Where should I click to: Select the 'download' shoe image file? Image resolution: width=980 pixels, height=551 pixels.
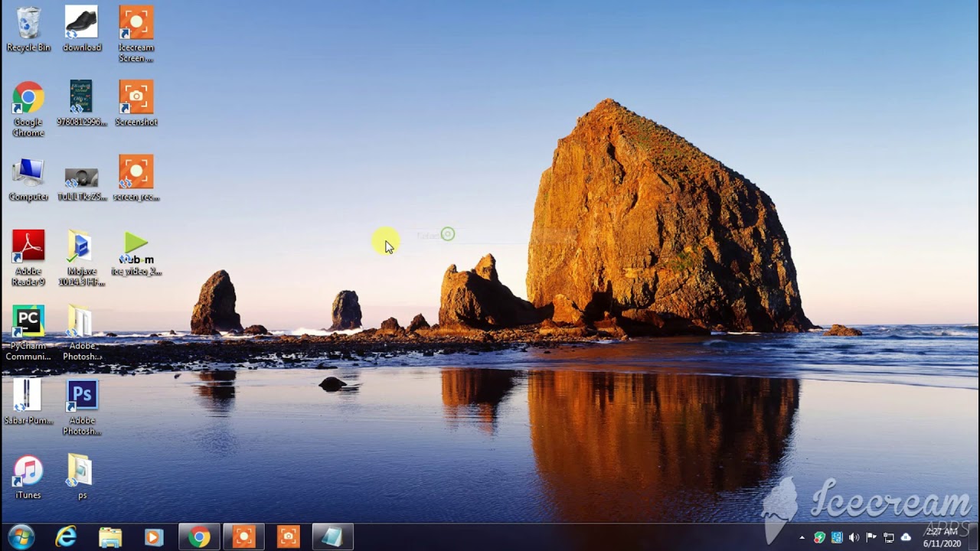[x=81, y=31]
